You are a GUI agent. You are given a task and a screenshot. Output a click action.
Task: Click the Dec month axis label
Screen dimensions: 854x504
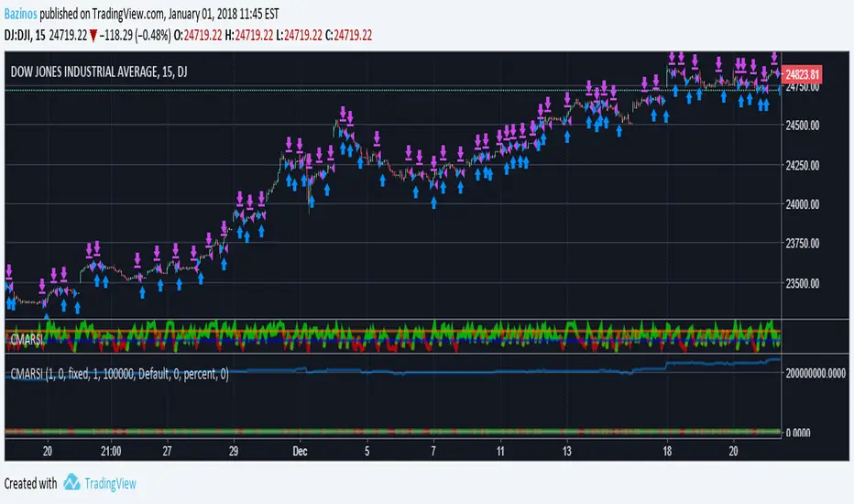coord(301,451)
